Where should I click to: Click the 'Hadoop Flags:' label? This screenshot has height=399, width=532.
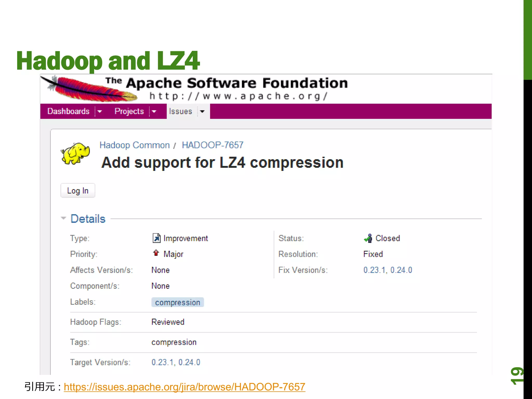point(96,322)
